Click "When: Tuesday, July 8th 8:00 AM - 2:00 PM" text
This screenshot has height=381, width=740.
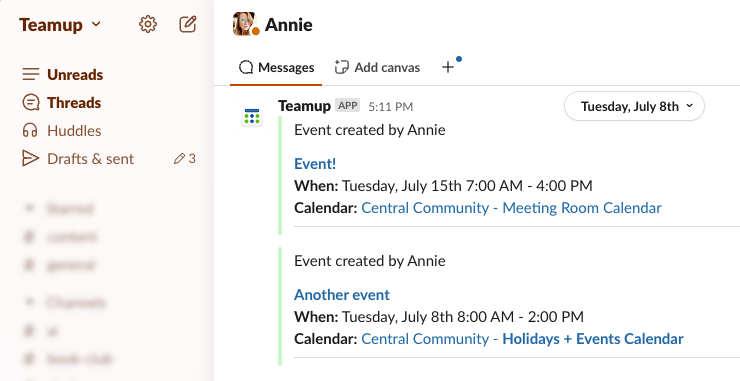[x=439, y=316]
